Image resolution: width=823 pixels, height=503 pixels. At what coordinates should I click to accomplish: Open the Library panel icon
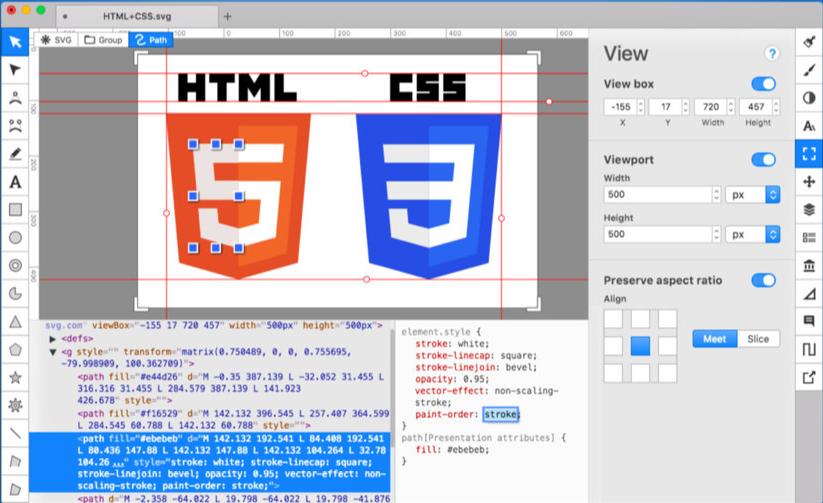tap(808, 265)
